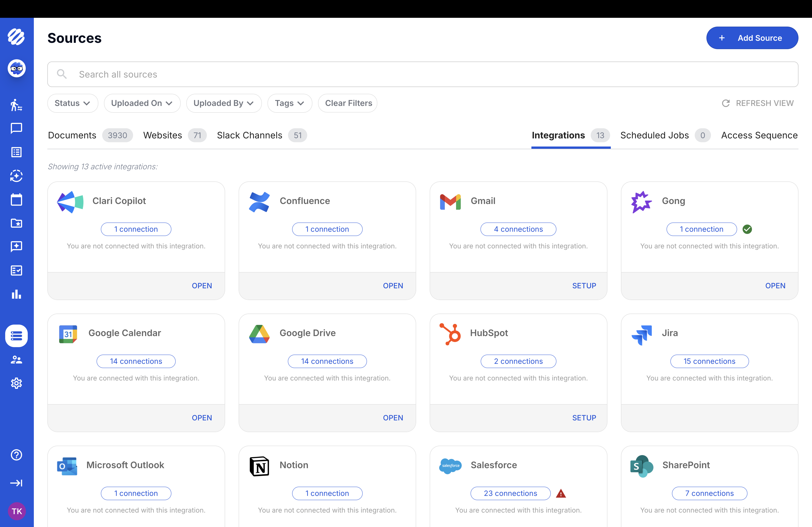Screen dimensions: 812x527
Task: Open the sparkle circle sidebar icon
Action: point(16,176)
